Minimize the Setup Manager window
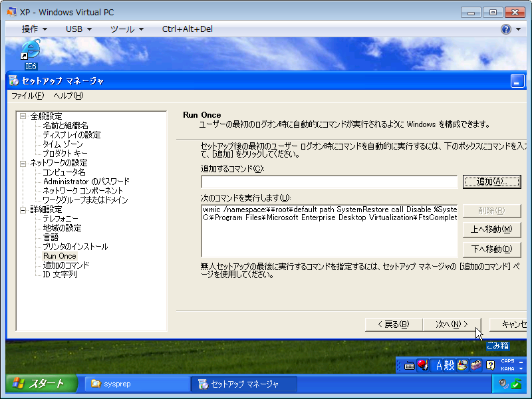The width and height of the screenshot is (532, 399). [517, 81]
